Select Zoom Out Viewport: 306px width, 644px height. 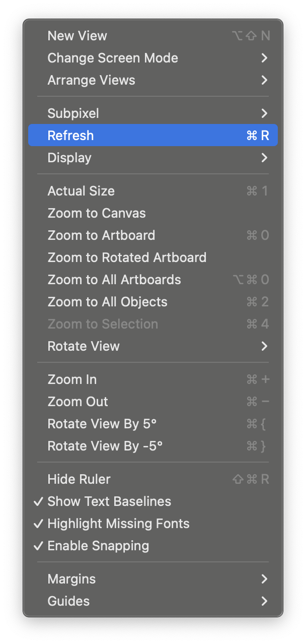78,402
